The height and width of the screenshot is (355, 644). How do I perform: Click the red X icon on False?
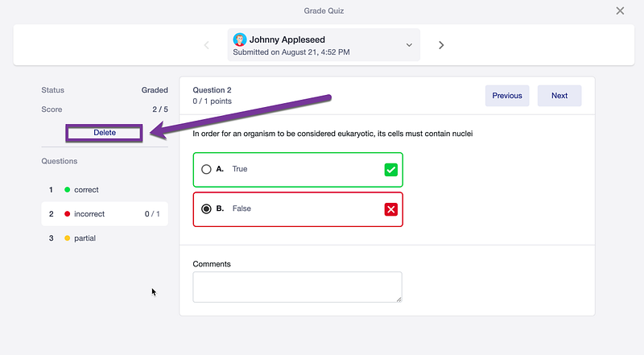tap(391, 209)
